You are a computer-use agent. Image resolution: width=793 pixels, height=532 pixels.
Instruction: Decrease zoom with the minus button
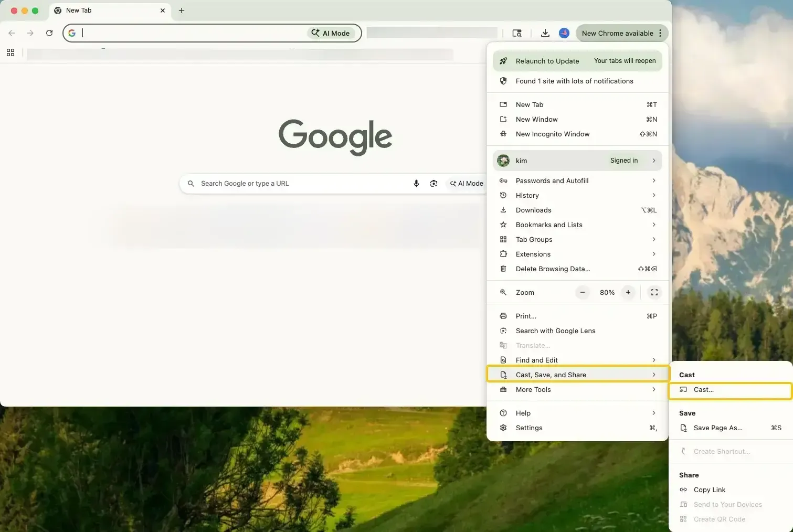[583, 293]
